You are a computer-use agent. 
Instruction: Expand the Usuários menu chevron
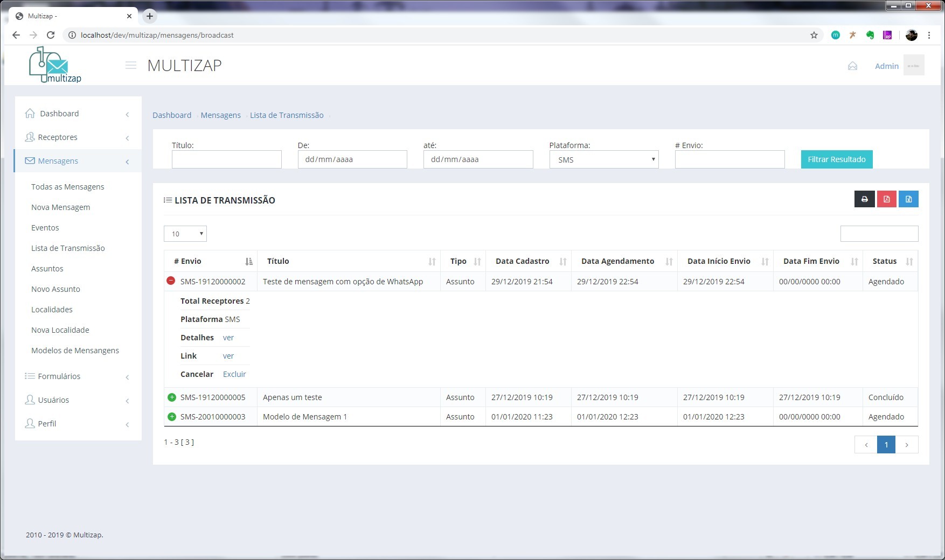[x=128, y=401]
